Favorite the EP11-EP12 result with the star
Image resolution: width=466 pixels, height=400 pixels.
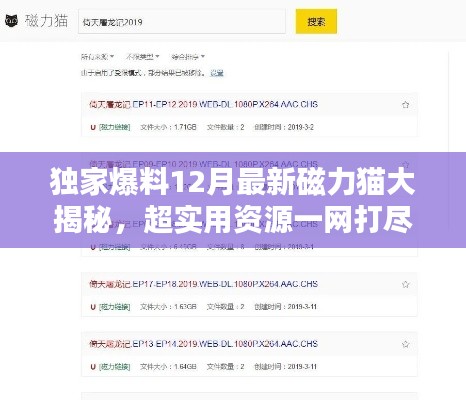(x=405, y=105)
